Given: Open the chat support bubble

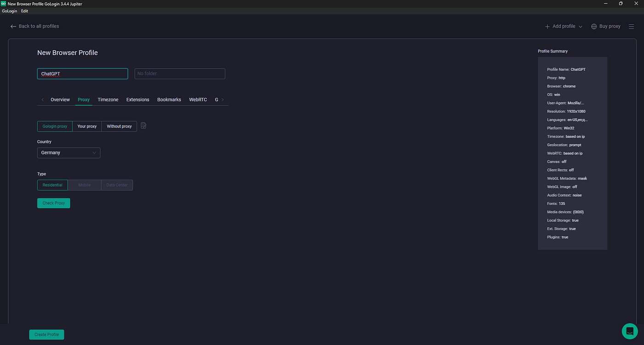Looking at the screenshot, I should [629, 331].
